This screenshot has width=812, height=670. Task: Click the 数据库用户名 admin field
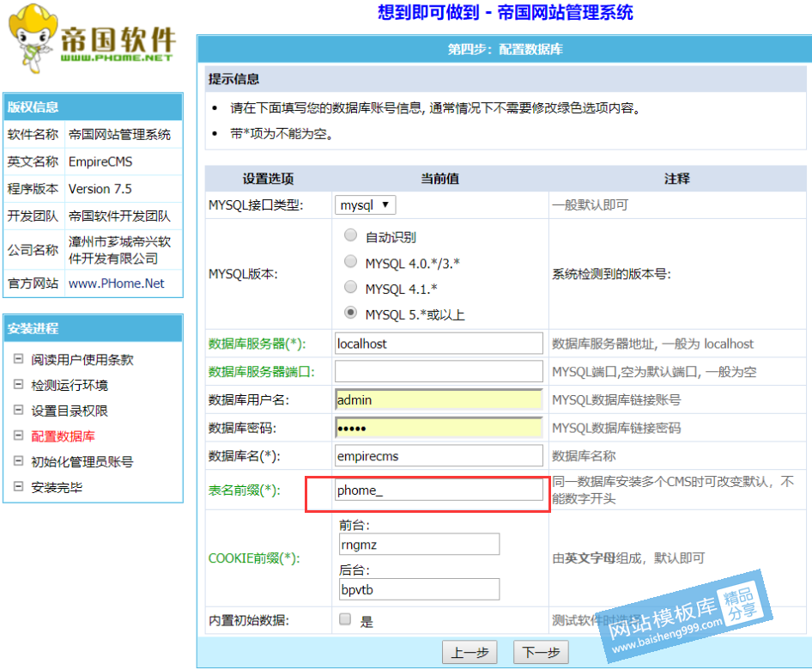click(x=439, y=399)
